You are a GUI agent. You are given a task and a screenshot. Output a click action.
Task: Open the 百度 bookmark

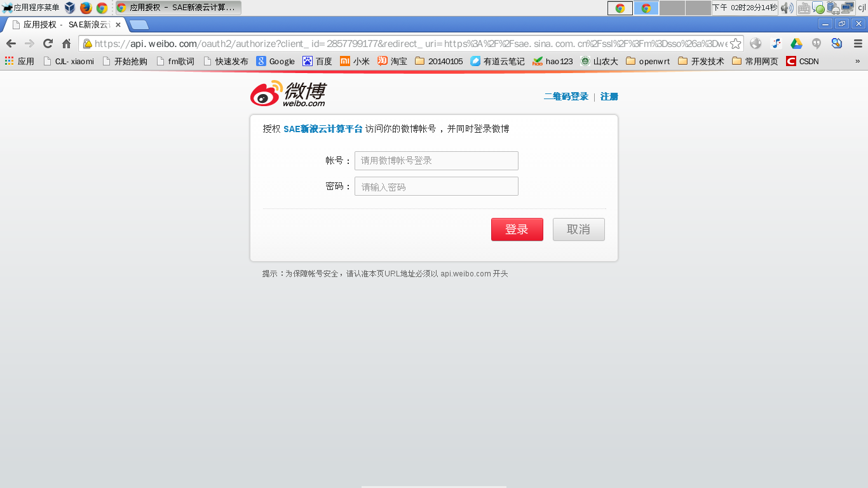[317, 61]
